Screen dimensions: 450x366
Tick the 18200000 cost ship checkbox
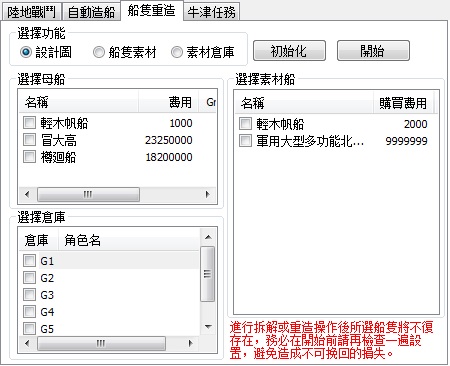tap(29, 157)
